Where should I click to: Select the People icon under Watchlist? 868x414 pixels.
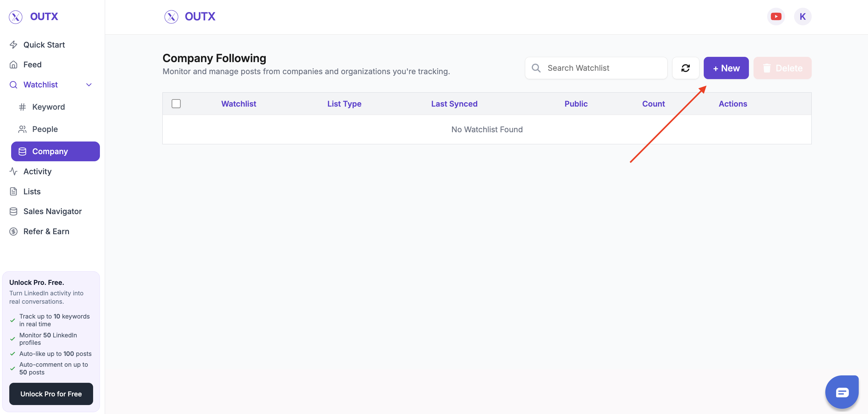(x=22, y=129)
